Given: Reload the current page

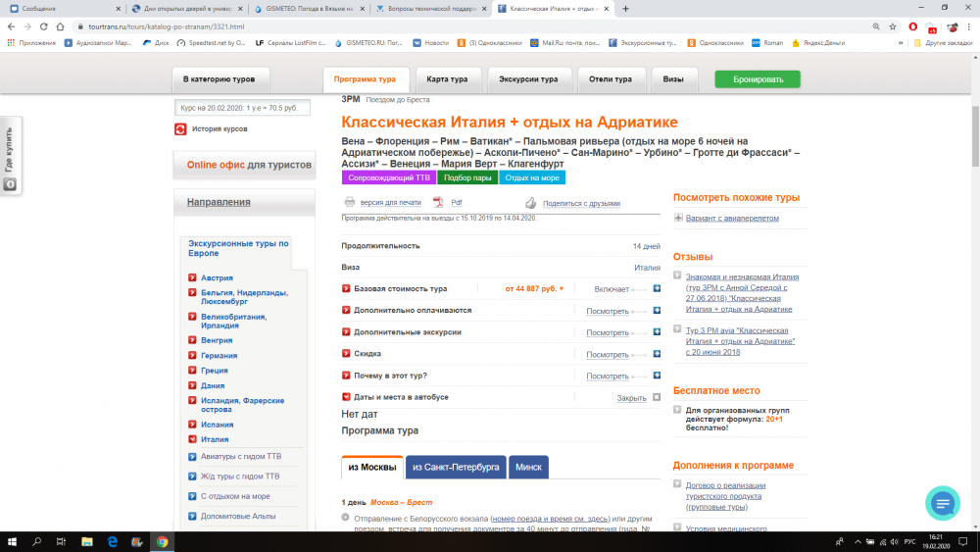Looking at the screenshot, I should (x=44, y=26).
